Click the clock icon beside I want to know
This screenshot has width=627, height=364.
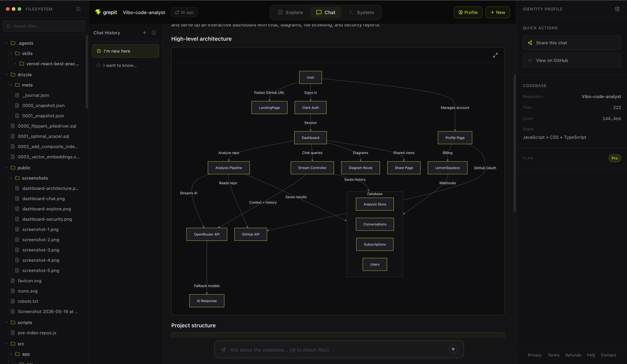point(98,65)
